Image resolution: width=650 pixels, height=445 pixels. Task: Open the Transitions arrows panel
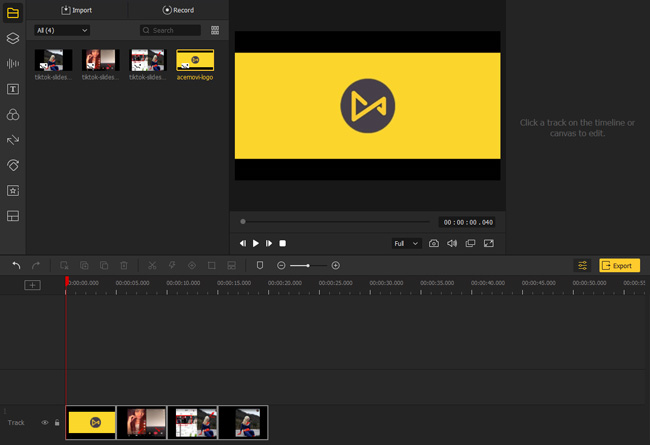point(13,140)
